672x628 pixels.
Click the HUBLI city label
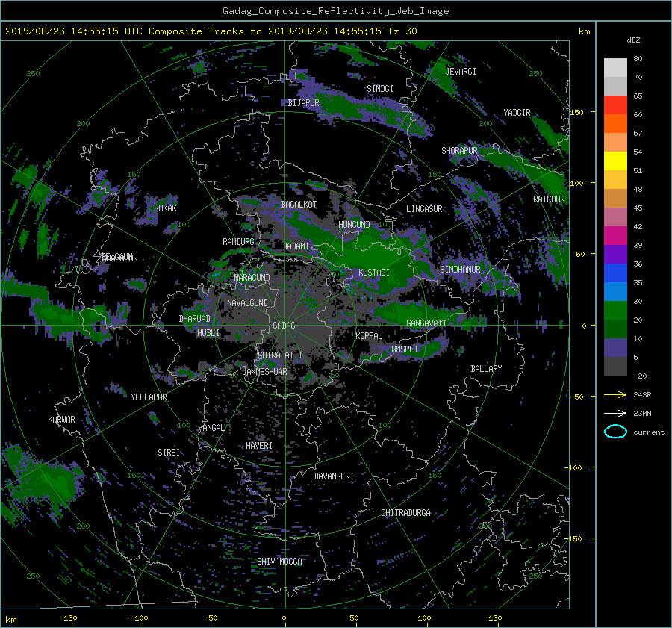pos(208,333)
